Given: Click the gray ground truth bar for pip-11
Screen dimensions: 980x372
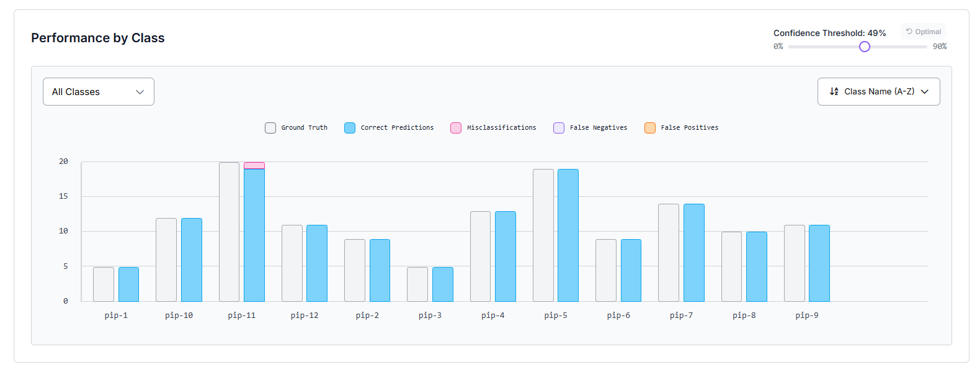Looking at the screenshot, I should [x=229, y=232].
